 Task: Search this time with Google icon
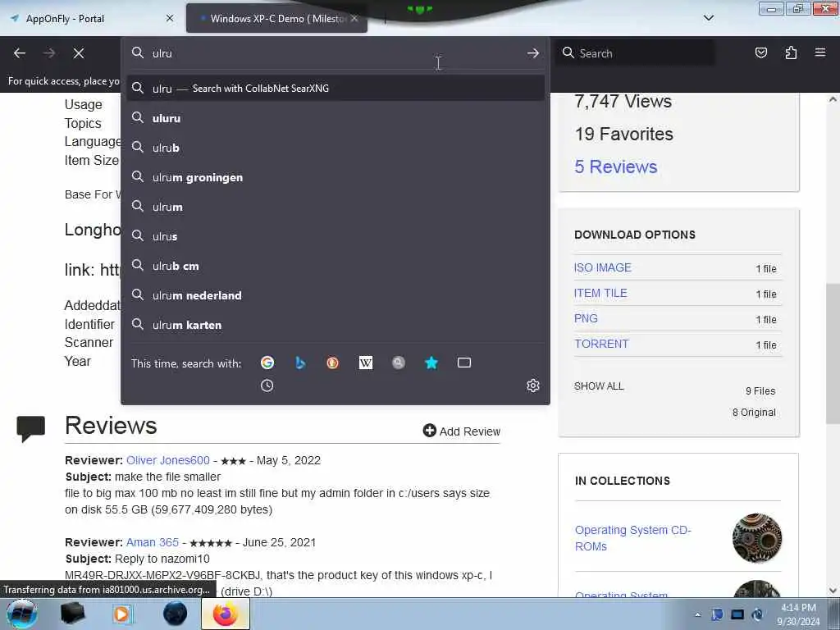[x=267, y=363]
